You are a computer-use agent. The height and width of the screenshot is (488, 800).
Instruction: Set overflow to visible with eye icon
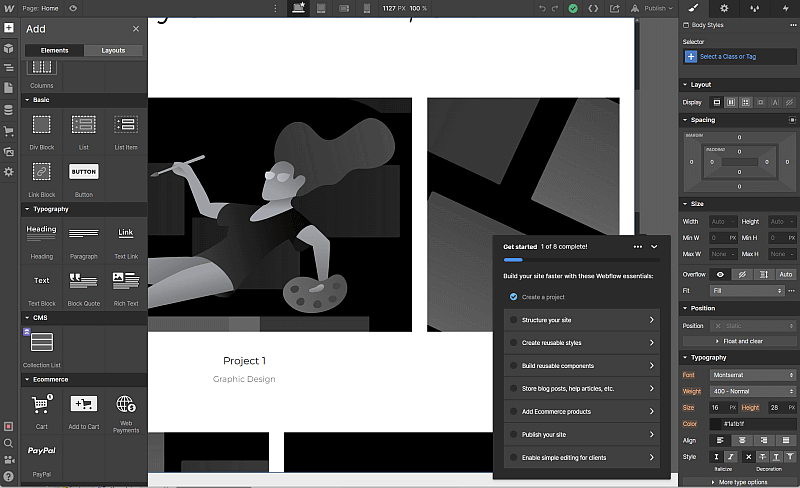click(719, 274)
